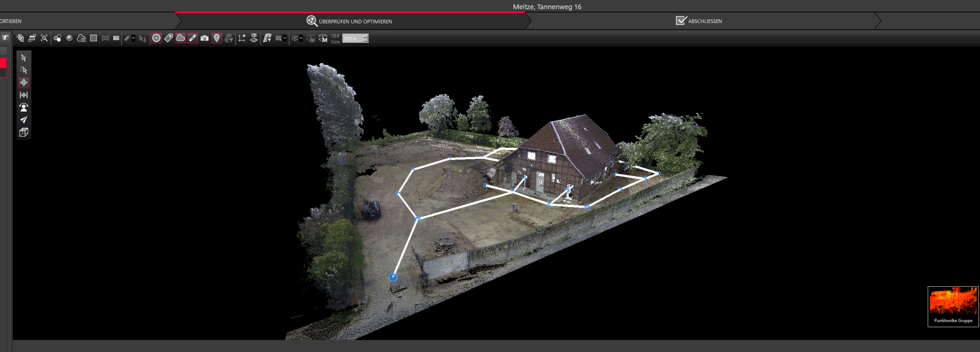Go to the Abschliessen step tab

click(x=699, y=21)
